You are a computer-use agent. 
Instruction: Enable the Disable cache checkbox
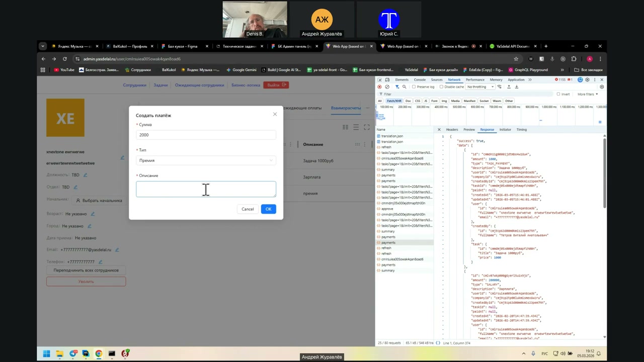(x=442, y=87)
